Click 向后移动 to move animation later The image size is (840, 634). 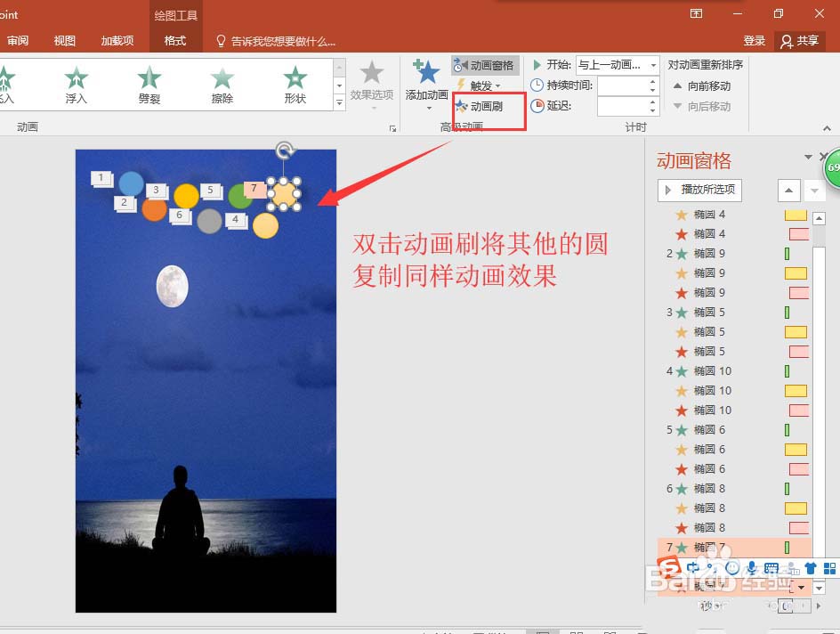702,106
